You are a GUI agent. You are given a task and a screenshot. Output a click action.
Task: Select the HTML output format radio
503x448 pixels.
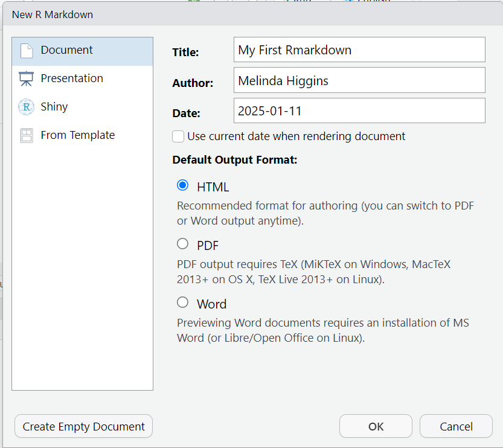182,185
